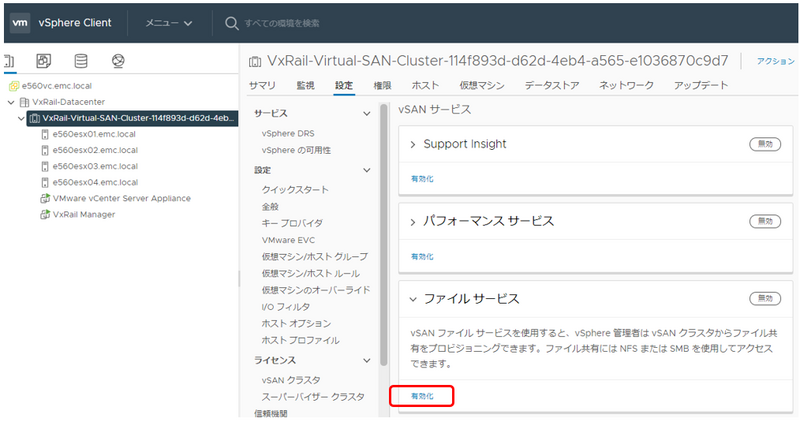Open vSAN クラスタ license page
800x422 pixels.
pos(291,380)
